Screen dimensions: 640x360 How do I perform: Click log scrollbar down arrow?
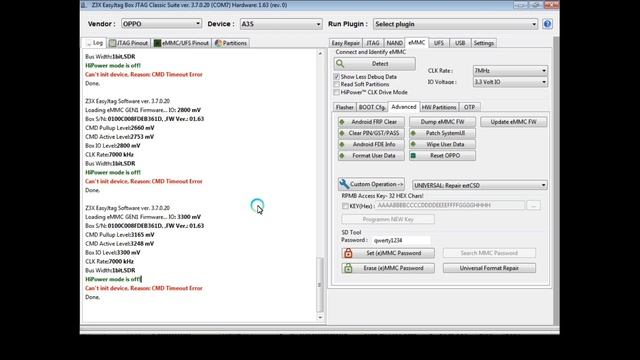click(x=320, y=317)
